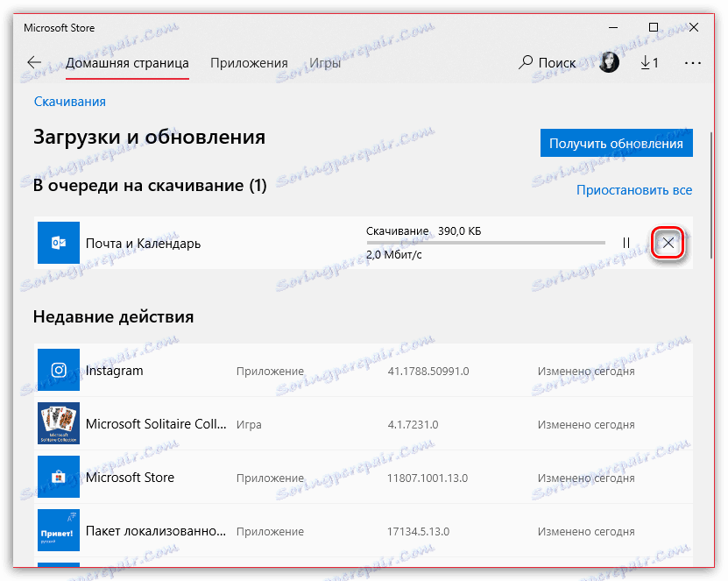The height and width of the screenshot is (581, 728).
Task: Select the Почта и Календарь app icon
Action: [x=58, y=243]
